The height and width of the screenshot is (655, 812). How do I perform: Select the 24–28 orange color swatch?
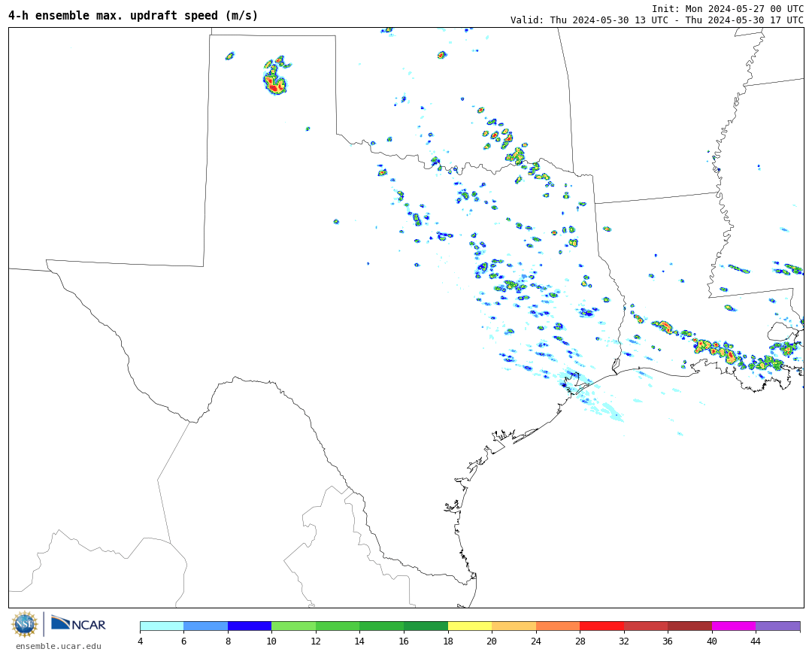click(558, 626)
